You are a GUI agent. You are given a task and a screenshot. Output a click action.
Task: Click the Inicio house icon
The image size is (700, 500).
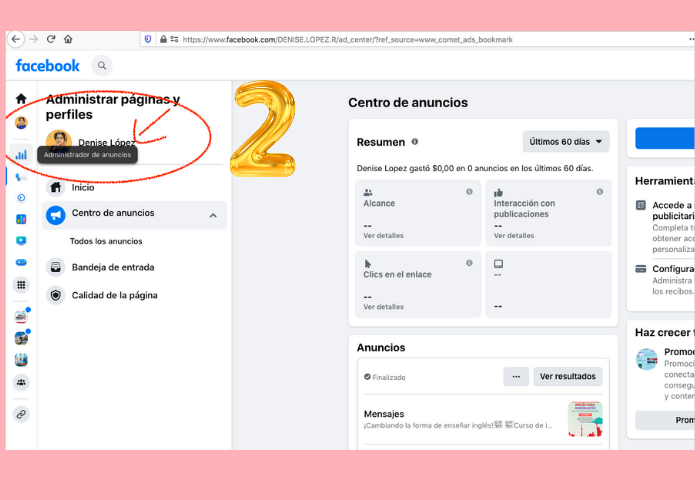point(56,187)
